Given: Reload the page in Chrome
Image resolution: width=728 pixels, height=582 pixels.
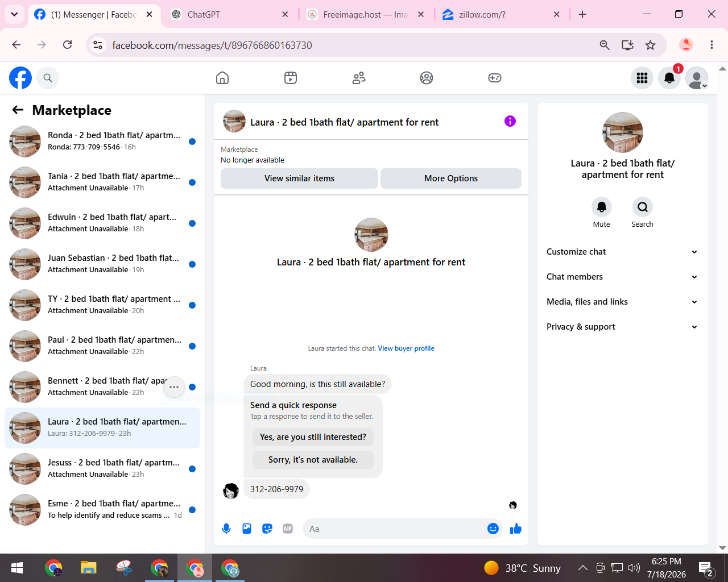Looking at the screenshot, I should [68, 45].
